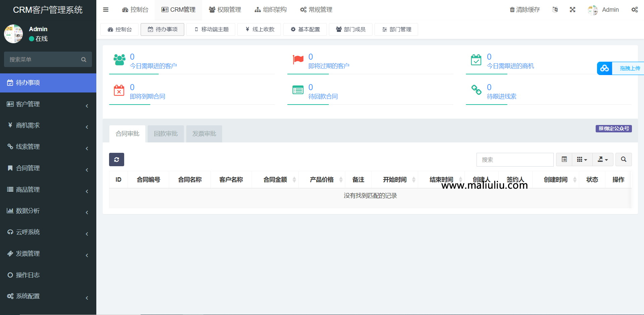This screenshot has width=644, height=315.
Task: Click the settings gear icon at top right
Action: (635, 10)
